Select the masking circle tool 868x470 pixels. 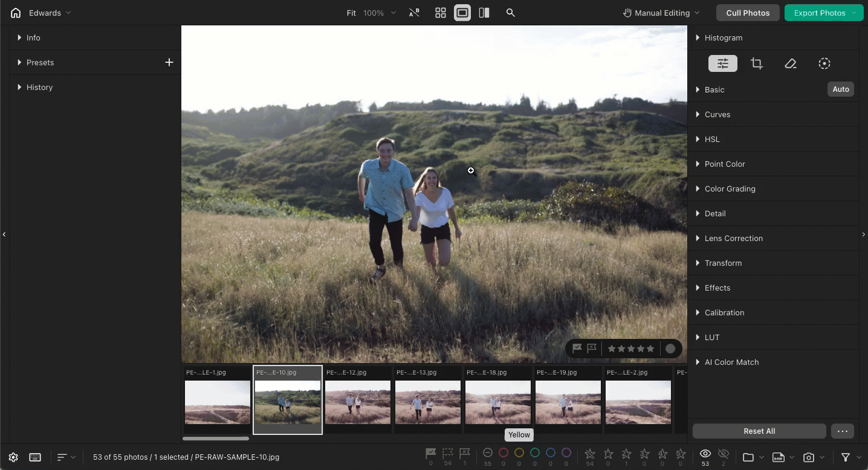coord(824,63)
